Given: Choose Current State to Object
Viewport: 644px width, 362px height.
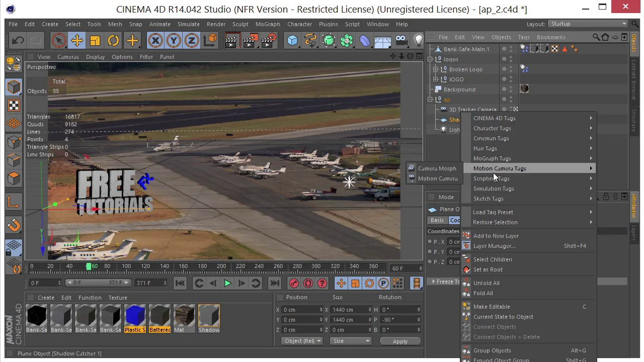Looking at the screenshot, I should click(529, 317).
